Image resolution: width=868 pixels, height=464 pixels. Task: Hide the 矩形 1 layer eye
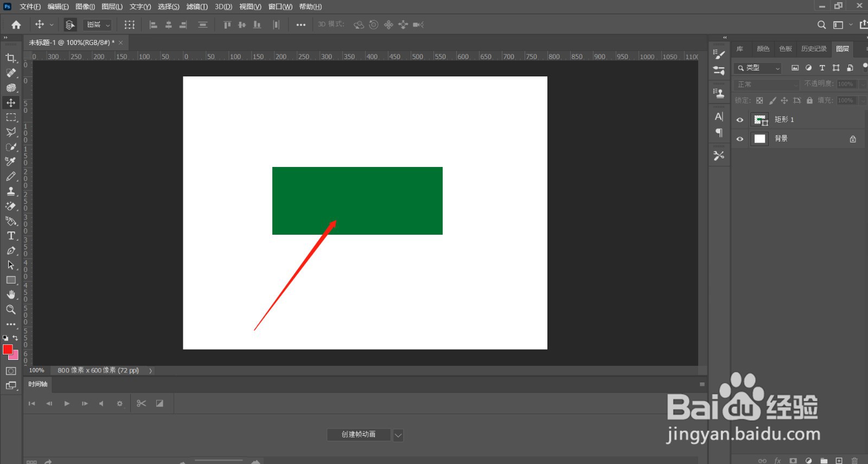coord(740,120)
